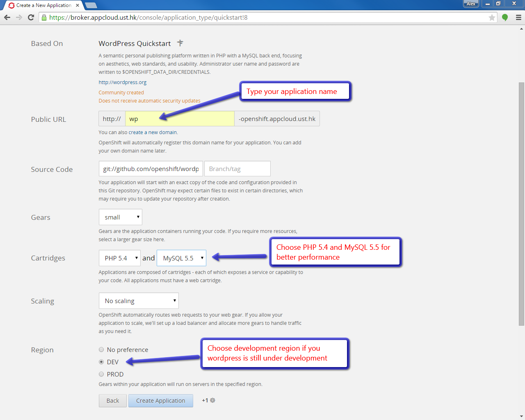This screenshot has width=525, height=420.
Task: Select the DEV region radio button
Action: [x=101, y=362]
